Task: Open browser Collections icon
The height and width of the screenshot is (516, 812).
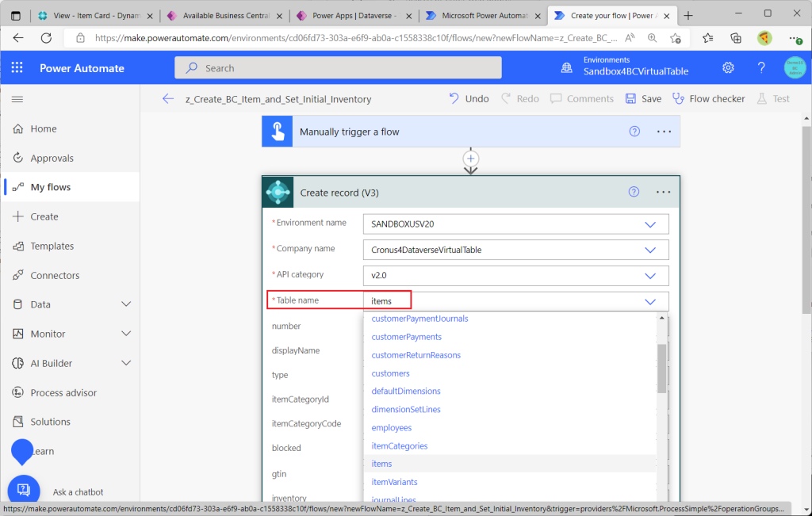Action: 736,38
